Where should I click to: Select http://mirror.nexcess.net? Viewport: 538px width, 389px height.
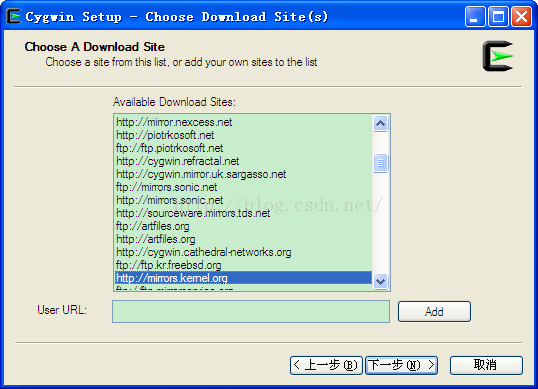tap(244, 122)
